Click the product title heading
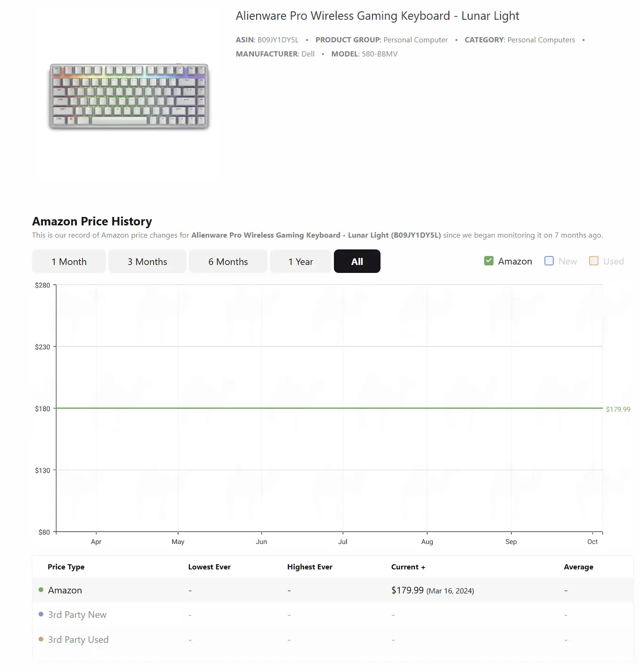640x672 pixels. (x=377, y=16)
